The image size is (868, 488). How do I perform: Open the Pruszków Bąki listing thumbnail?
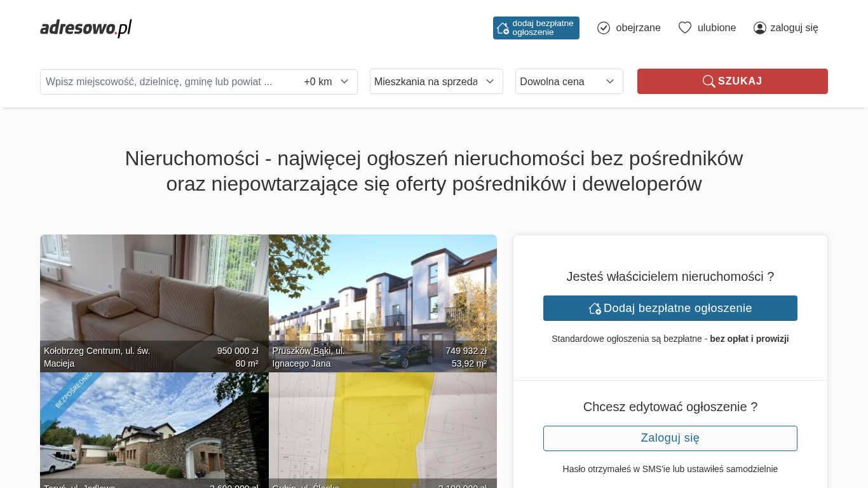pos(383,292)
